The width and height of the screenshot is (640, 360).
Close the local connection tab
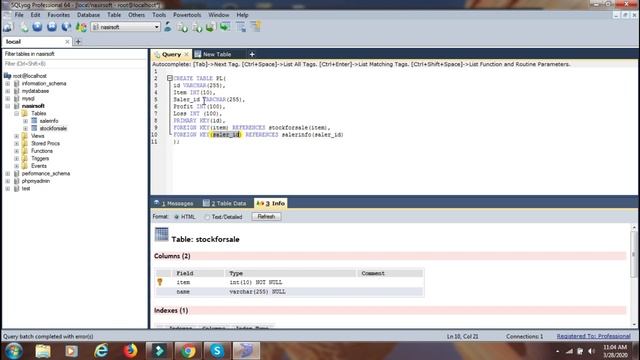pos(67,42)
